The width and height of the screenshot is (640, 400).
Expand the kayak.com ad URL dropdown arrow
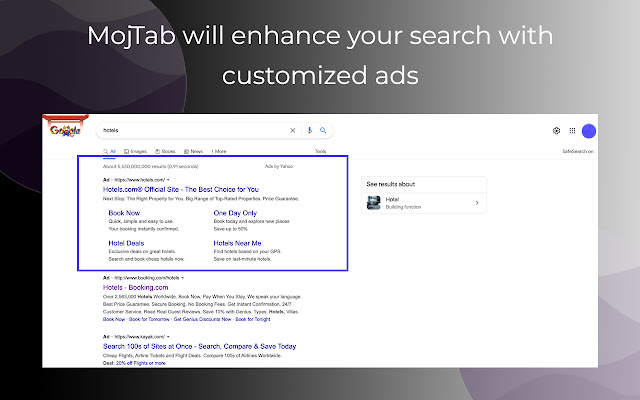[x=168, y=337]
